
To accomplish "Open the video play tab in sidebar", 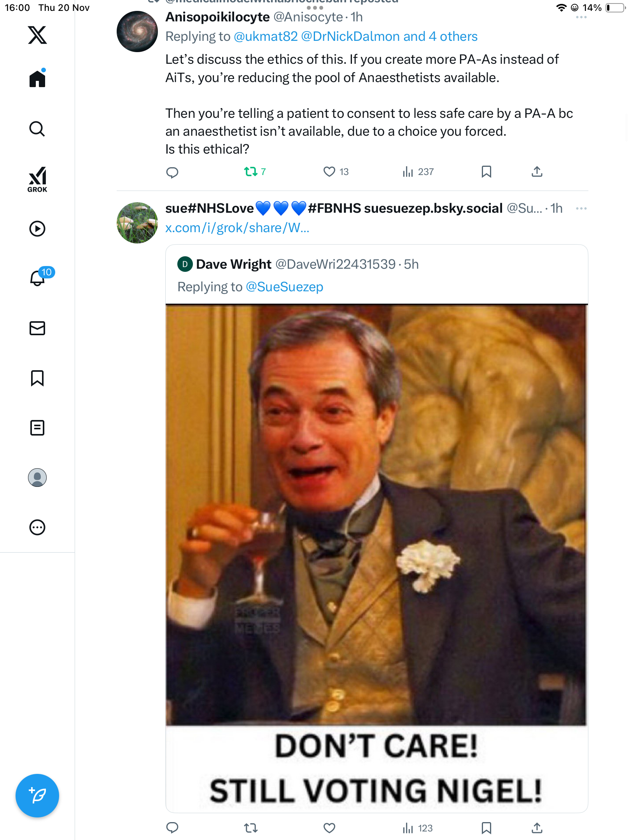I will tap(37, 229).
